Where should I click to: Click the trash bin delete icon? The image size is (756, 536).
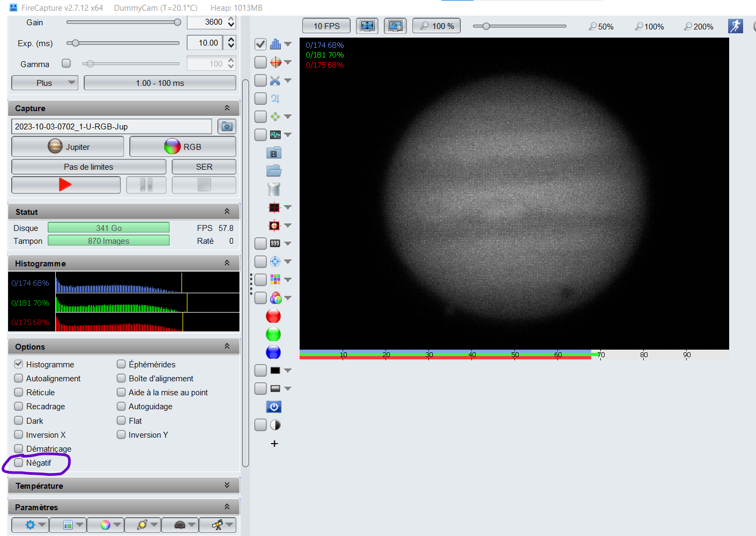click(274, 189)
